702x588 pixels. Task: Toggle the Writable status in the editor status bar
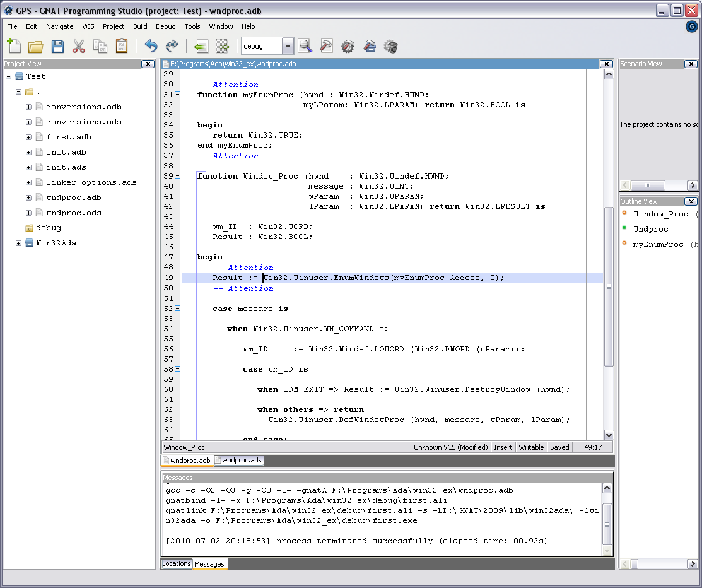coord(531,447)
